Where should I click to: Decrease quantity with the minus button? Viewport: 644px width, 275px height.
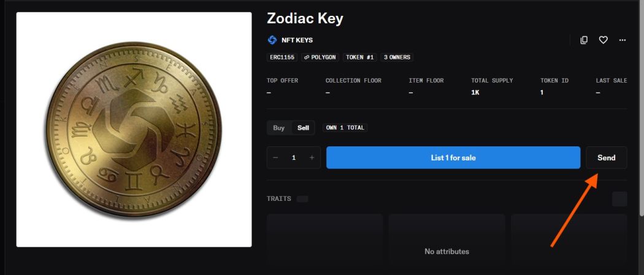click(275, 157)
